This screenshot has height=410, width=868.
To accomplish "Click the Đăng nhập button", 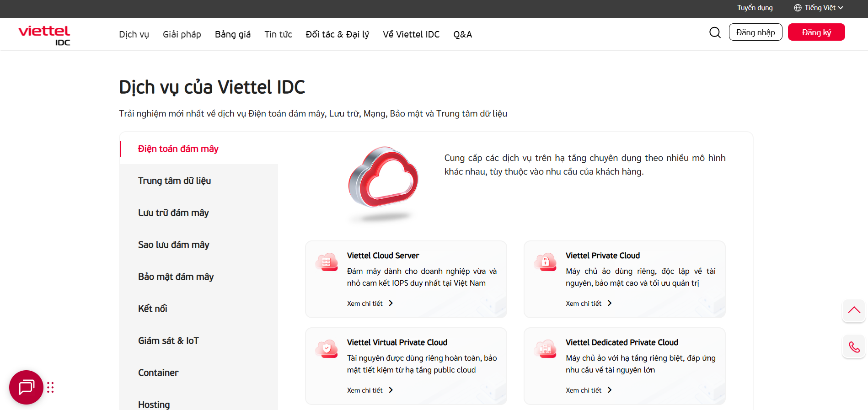I will click(x=755, y=32).
